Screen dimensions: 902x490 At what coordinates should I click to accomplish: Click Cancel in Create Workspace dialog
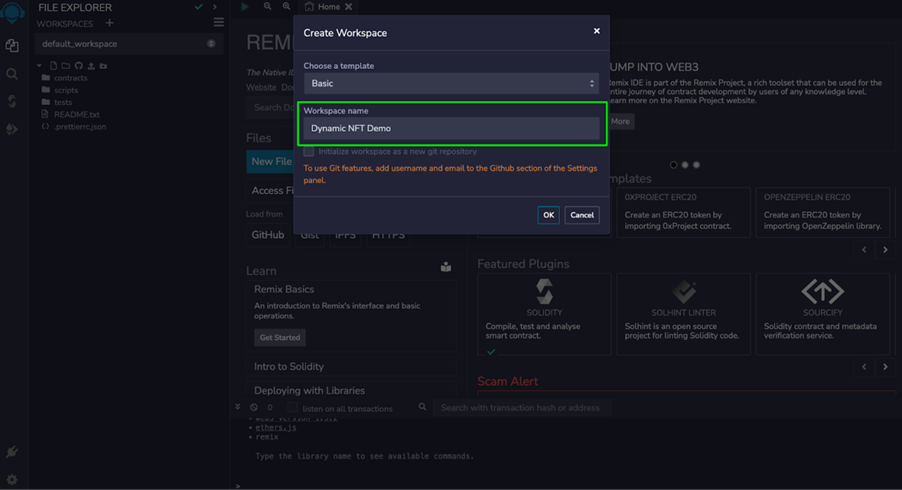tap(582, 215)
